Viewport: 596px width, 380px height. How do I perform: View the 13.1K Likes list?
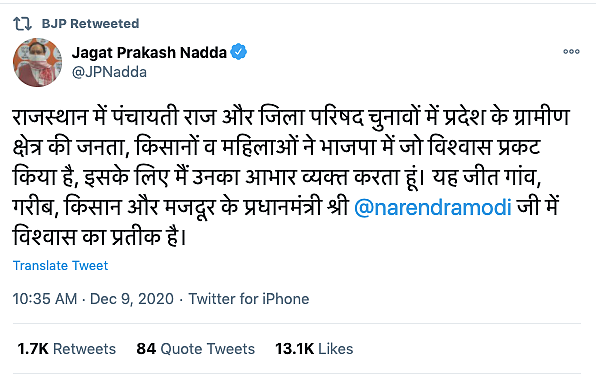[314, 349]
